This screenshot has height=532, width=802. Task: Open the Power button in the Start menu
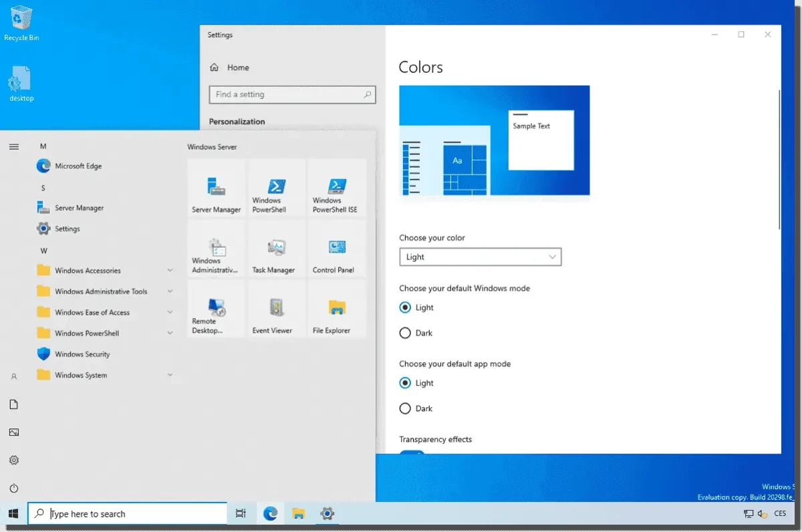pos(14,487)
